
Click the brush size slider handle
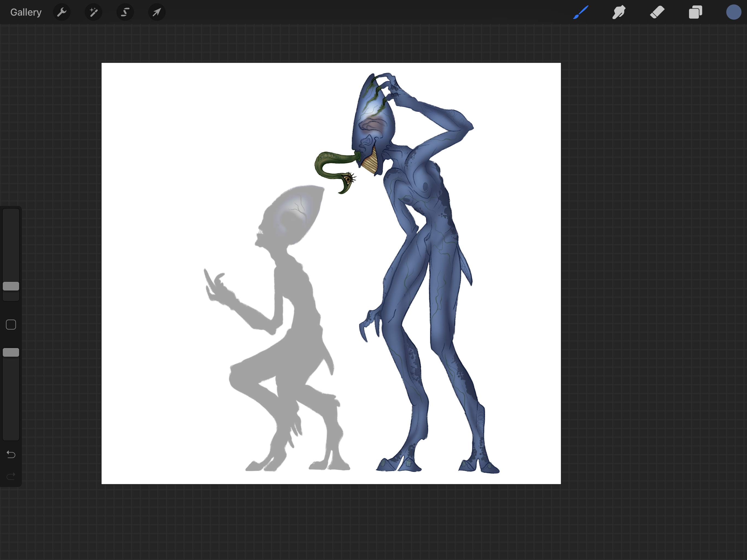pos(11,286)
